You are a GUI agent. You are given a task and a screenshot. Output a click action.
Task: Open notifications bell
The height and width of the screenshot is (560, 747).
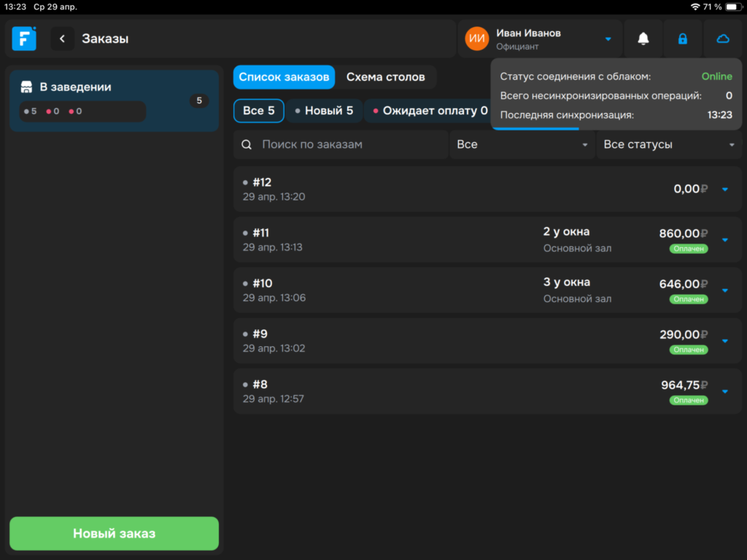643,39
